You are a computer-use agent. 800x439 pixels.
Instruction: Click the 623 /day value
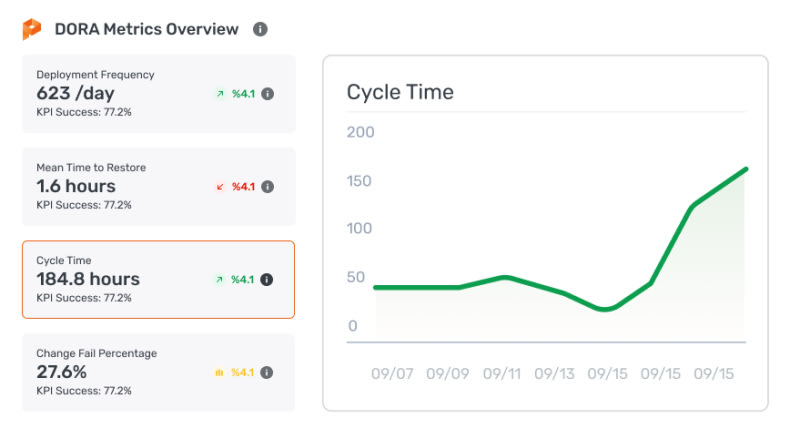point(76,93)
